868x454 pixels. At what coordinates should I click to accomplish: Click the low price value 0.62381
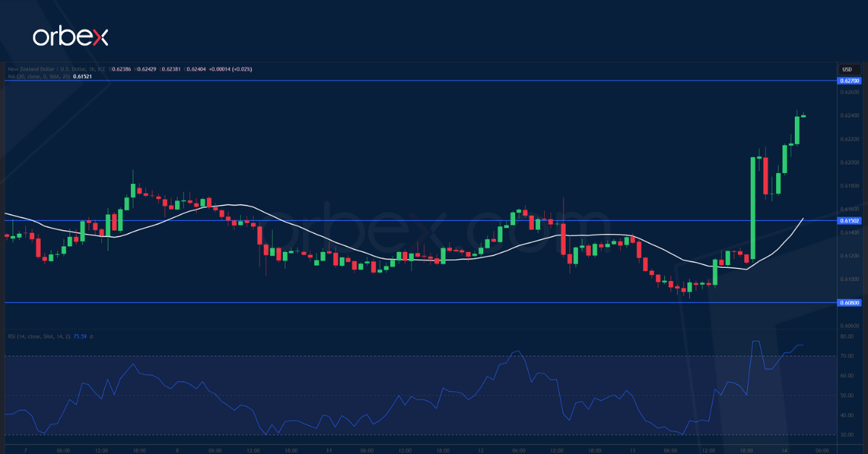pyautogui.click(x=171, y=69)
